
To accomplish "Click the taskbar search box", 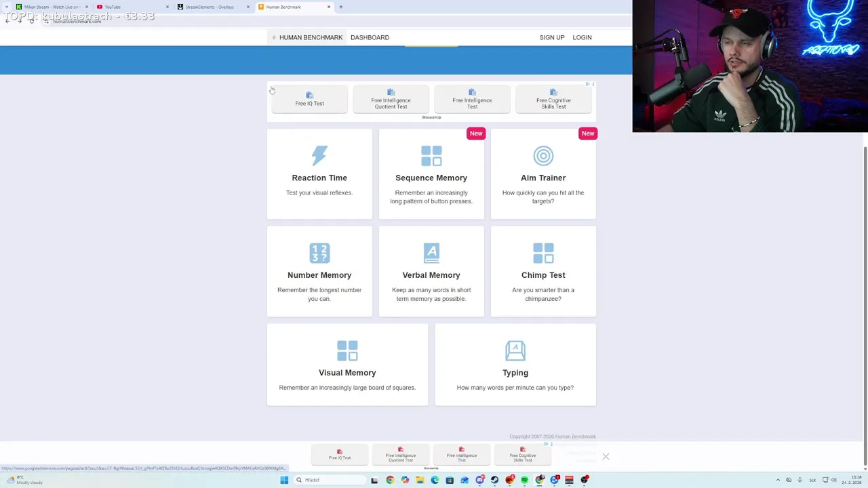I will pos(331,480).
